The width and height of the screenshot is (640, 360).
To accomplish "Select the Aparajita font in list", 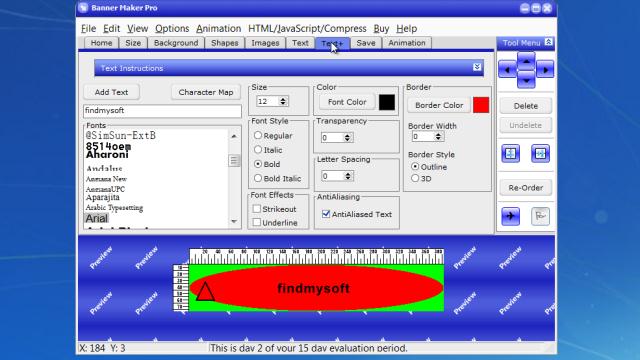I will (102, 198).
